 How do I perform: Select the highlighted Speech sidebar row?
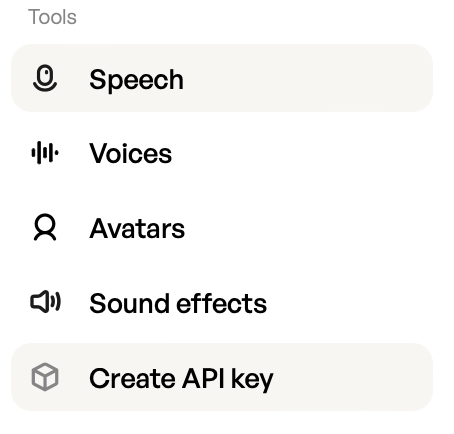point(222,78)
